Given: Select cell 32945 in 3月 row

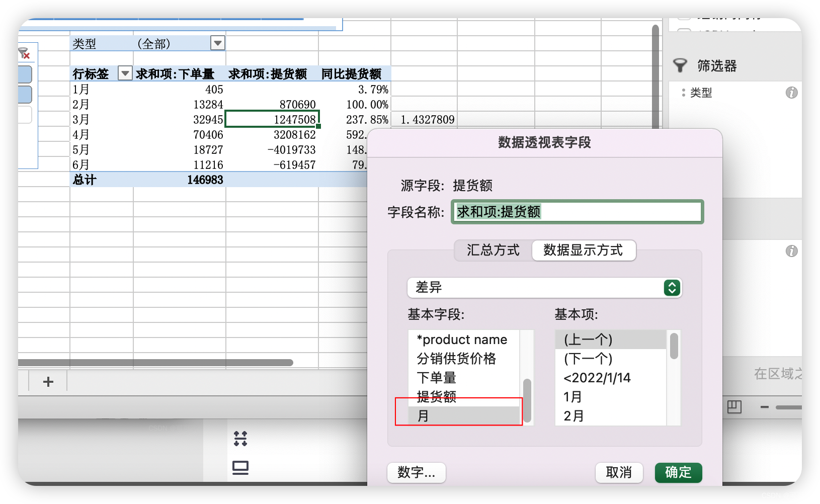Looking at the screenshot, I should click(x=180, y=120).
